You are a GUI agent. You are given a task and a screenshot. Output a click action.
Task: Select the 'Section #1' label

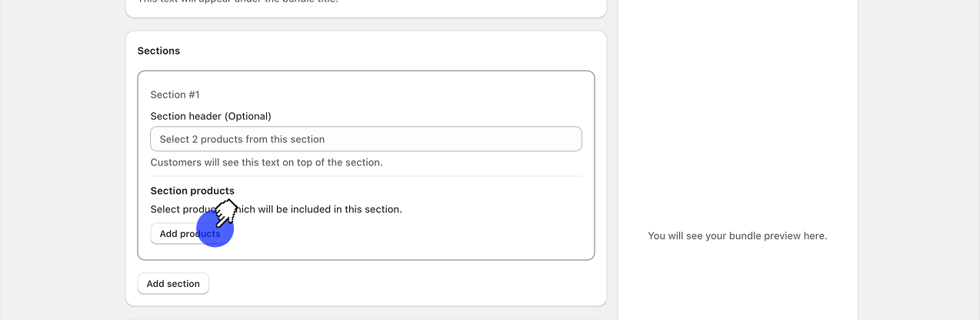pos(175,95)
